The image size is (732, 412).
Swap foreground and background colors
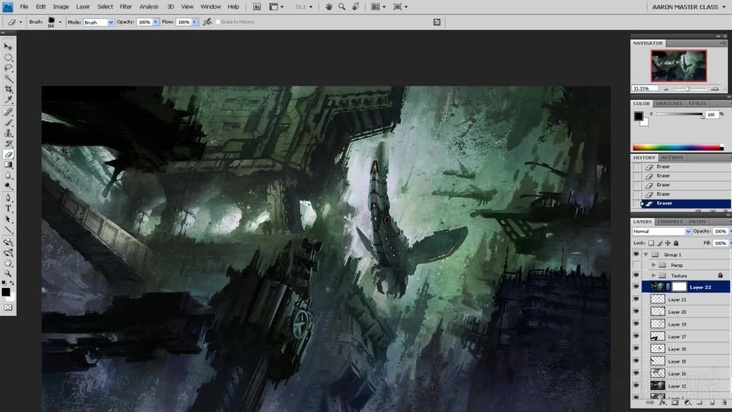point(12,283)
